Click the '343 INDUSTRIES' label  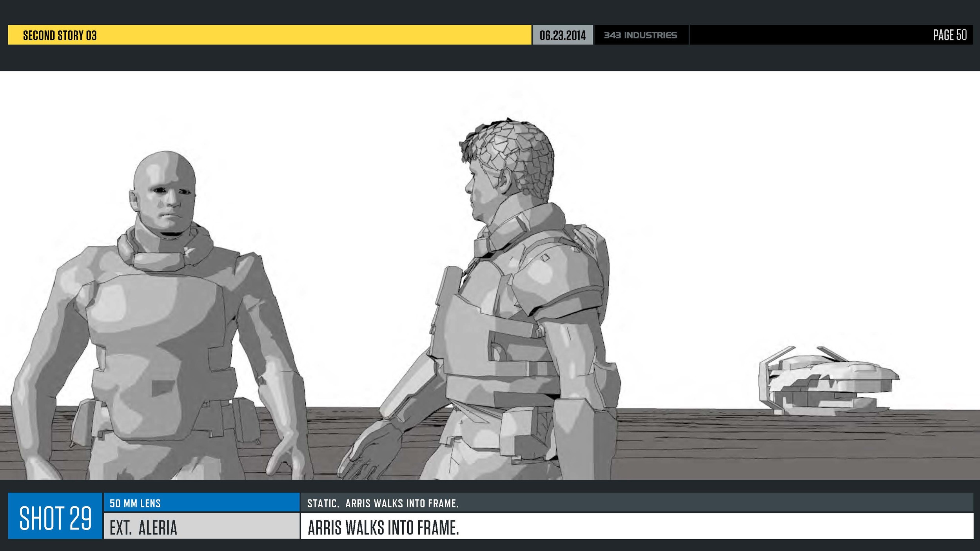tap(641, 35)
